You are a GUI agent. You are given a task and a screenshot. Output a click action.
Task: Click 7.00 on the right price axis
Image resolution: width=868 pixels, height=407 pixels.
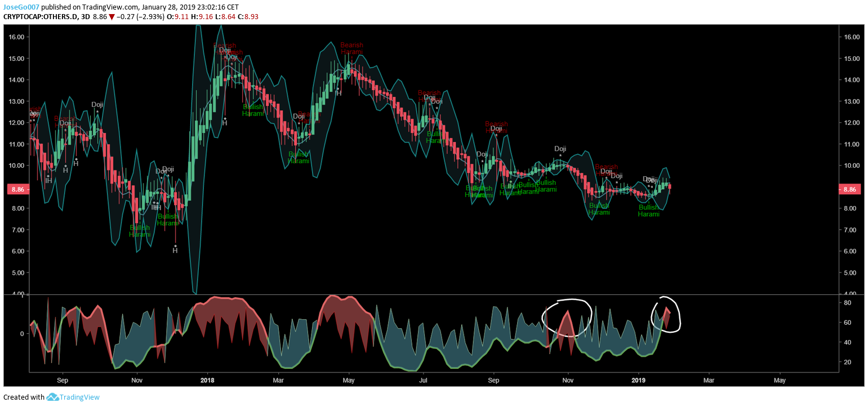coord(851,230)
